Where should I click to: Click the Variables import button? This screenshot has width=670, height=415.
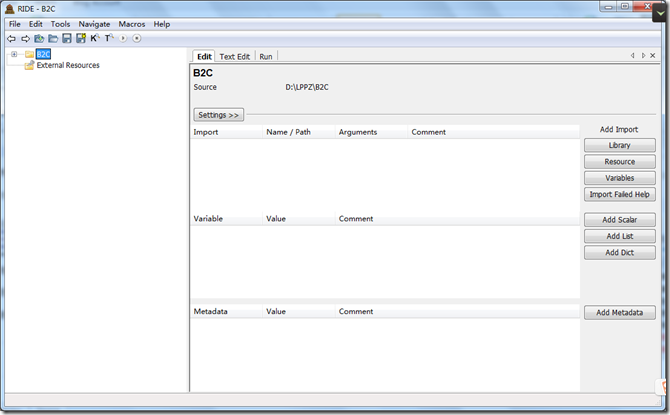tap(620, 178)
